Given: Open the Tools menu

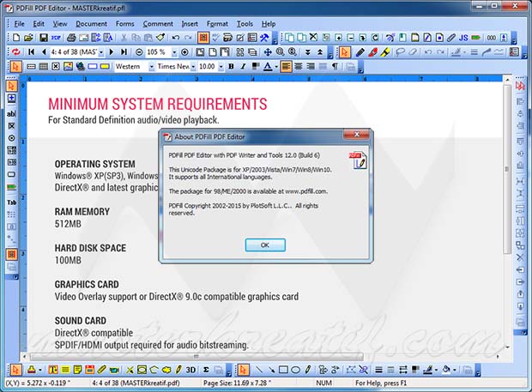Looking at the screenshot, I should tap(245, 24).
